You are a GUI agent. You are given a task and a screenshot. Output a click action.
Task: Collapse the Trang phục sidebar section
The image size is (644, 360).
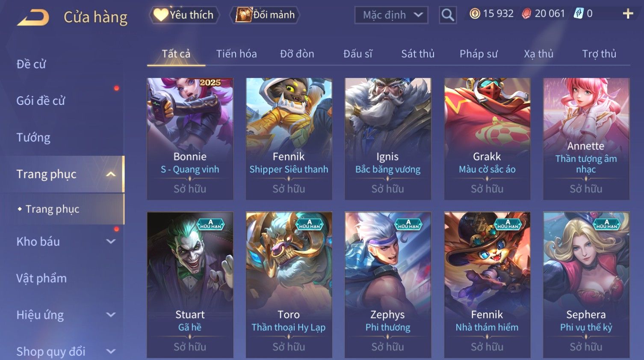(111, 174)
